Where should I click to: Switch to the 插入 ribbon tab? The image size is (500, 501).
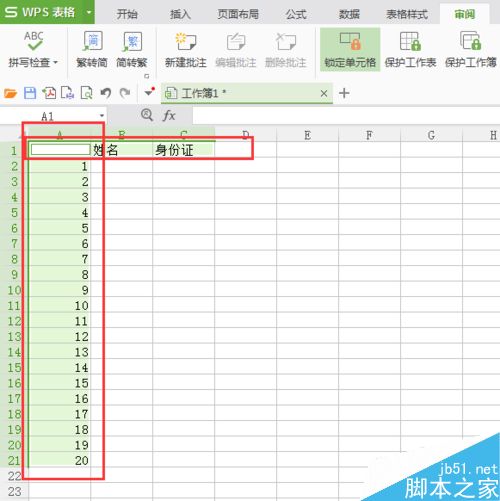click(x=180, y=14)
